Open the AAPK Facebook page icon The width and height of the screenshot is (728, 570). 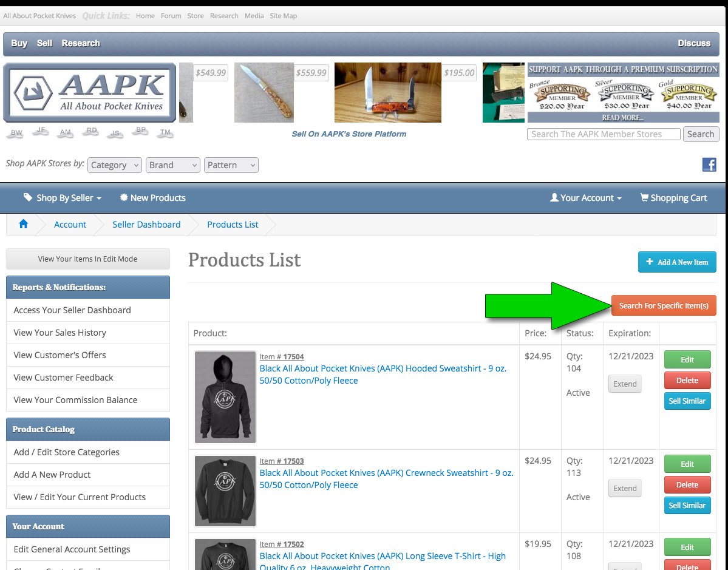pos(709,165)
